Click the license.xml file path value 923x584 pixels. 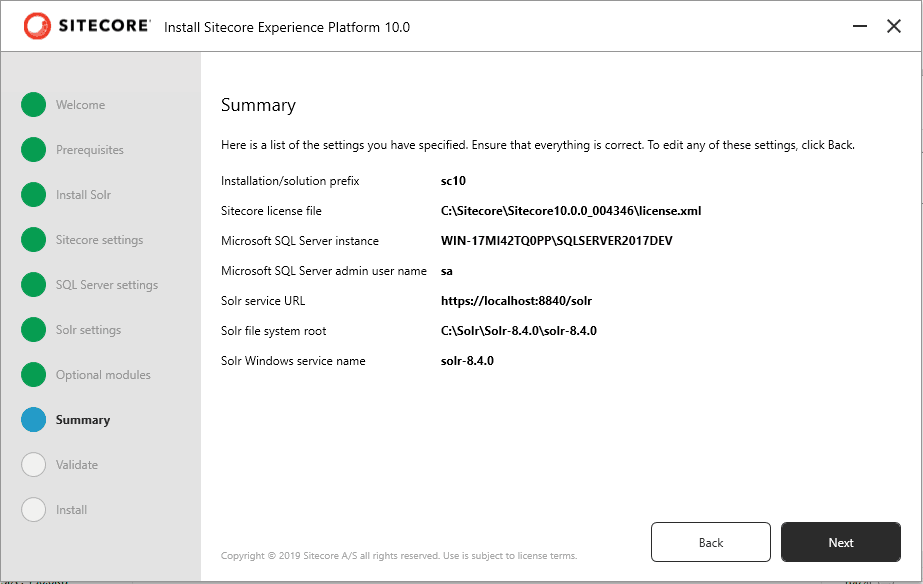tap(571, 211)
